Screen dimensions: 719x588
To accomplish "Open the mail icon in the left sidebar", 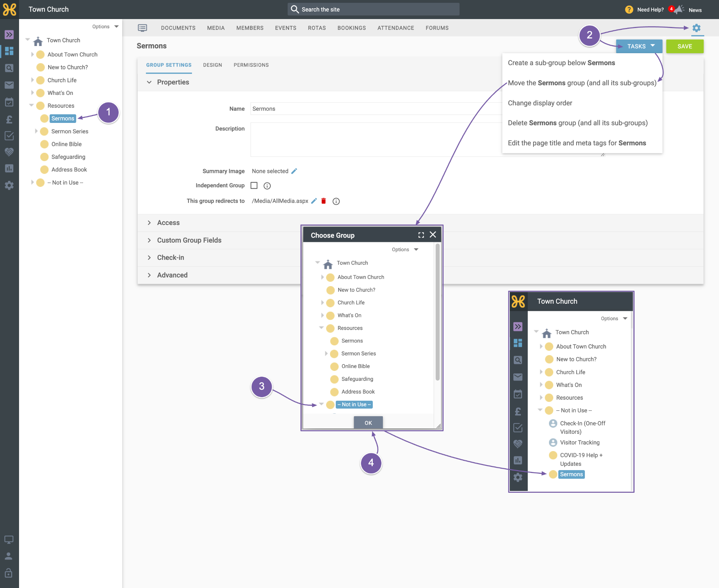I will tap(9, 85).
